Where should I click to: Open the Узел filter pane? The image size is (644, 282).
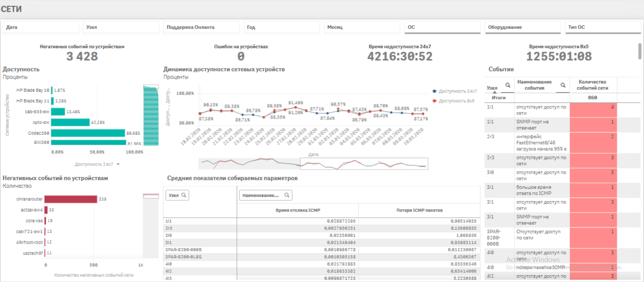[x=121, y=27]
